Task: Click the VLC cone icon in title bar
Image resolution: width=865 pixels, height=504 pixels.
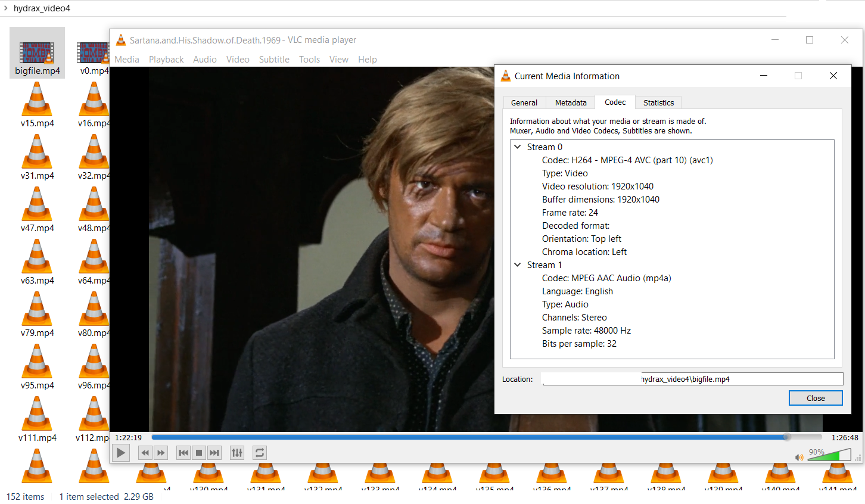Action: click(120, 40)
